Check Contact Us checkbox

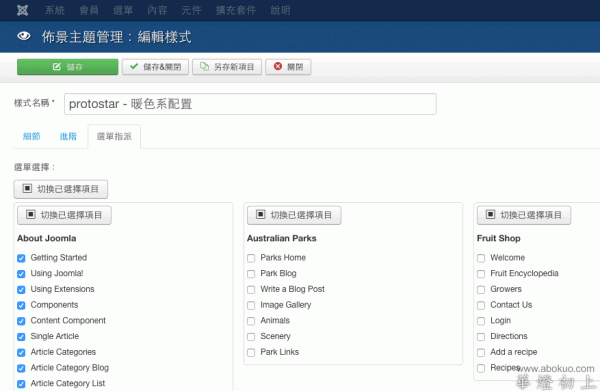pos(481,305)
